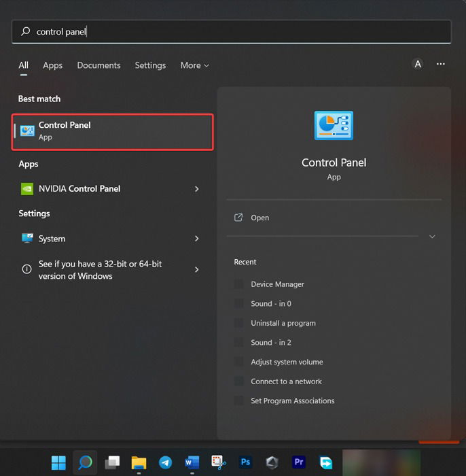Screen dimensions: 466x476
Task: Click the Search icon in taskbar
Action: pos(85,462)
